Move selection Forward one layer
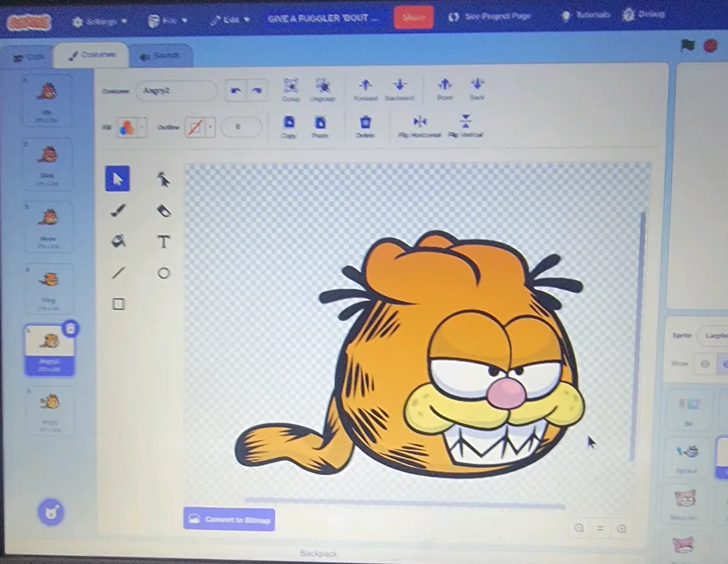 tap(366, 90)
